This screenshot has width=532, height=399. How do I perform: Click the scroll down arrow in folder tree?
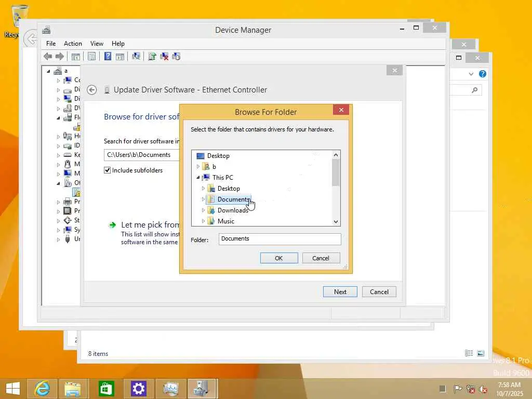pos(336,222)
